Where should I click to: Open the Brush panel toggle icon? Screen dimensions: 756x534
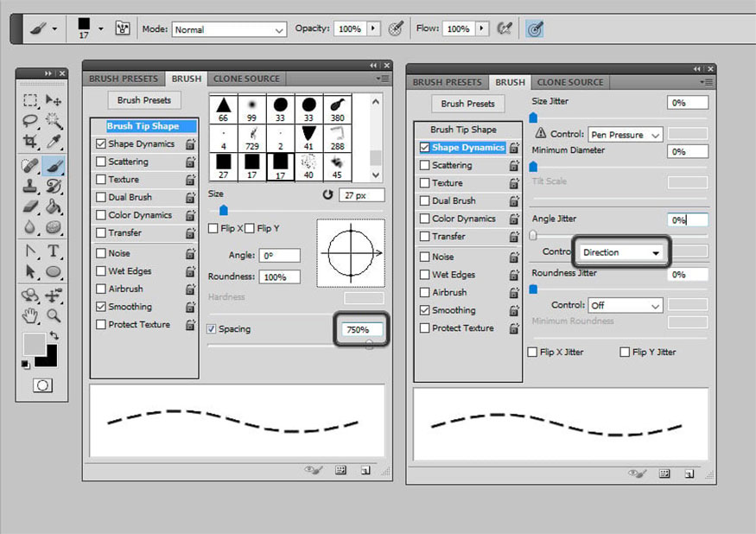click(x=123, y=29)
